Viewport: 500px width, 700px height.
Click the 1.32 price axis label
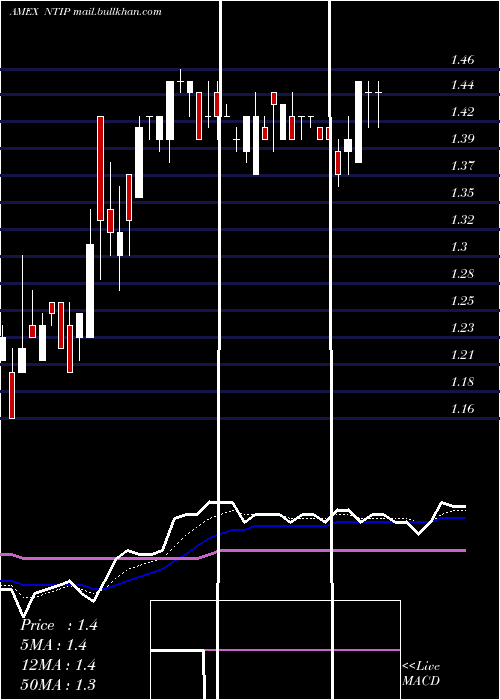click(x=462, y=220)
